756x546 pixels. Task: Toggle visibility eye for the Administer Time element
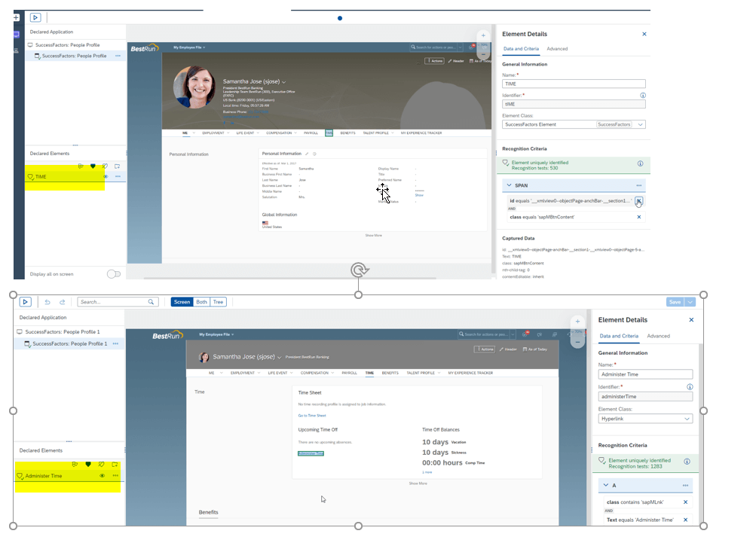tap(103, 476)
